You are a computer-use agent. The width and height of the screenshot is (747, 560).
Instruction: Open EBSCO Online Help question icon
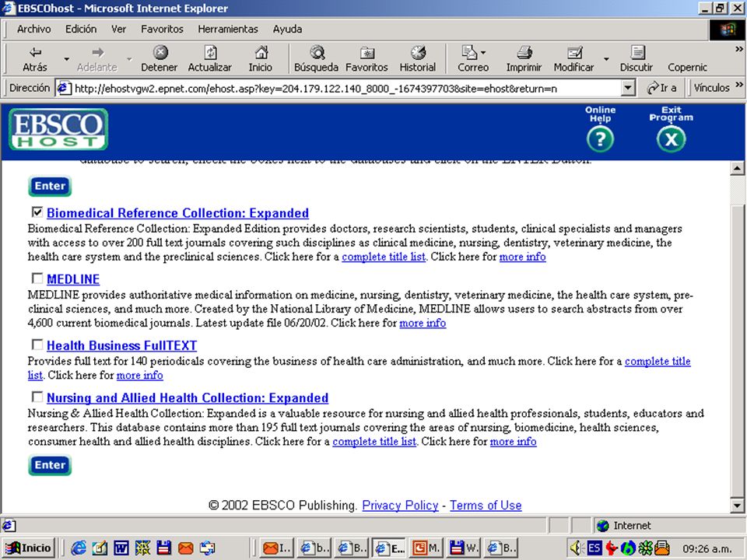pyautogui.click(x=600, y=138)
